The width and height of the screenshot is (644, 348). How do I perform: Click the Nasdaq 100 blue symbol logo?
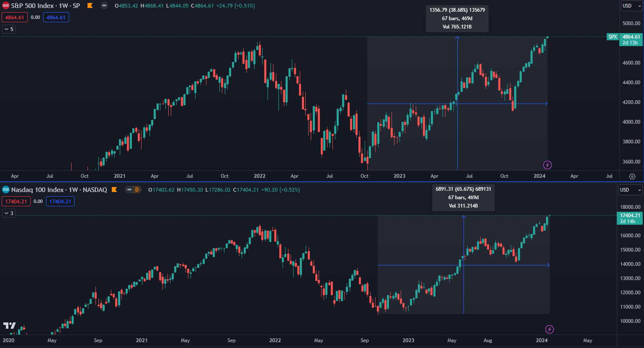click(6, 190)
